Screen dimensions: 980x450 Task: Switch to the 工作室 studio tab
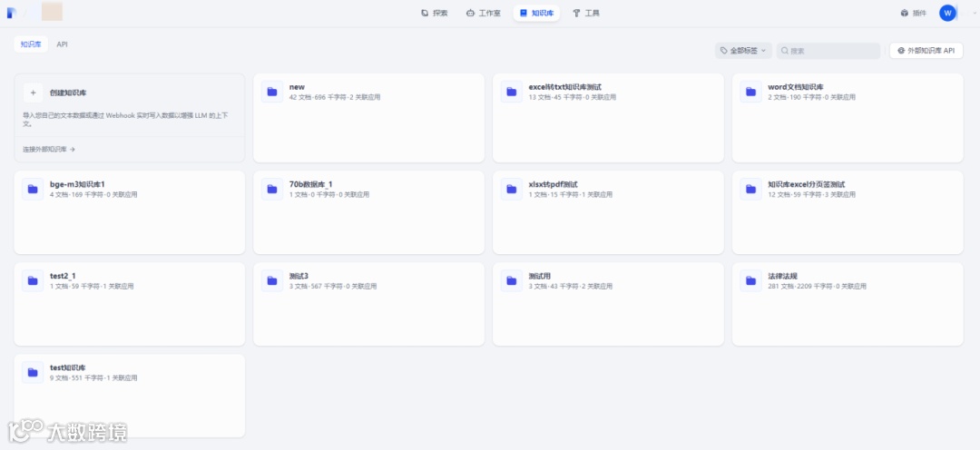[x=483, y=13]
